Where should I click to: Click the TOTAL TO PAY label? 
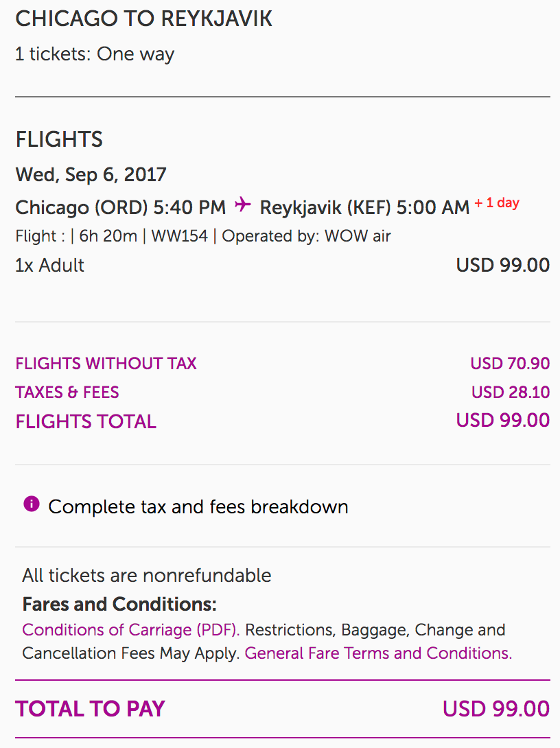click(x=90, y=709)
